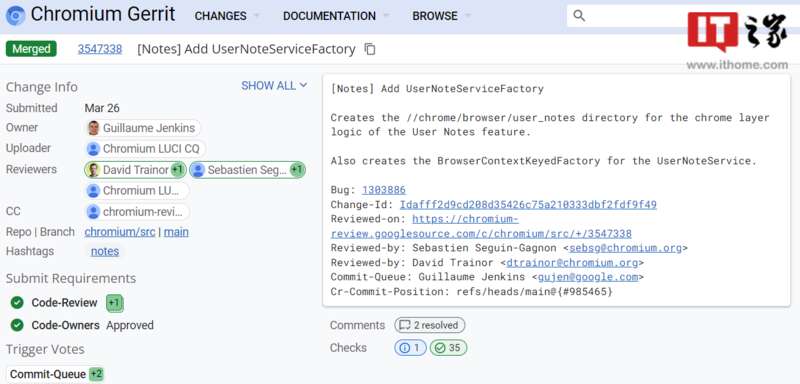Screen dimensions: 800x384
Task: Click the Chromium Gerrit logo icon
Action: pyautogui.click(x=15, y=15)
